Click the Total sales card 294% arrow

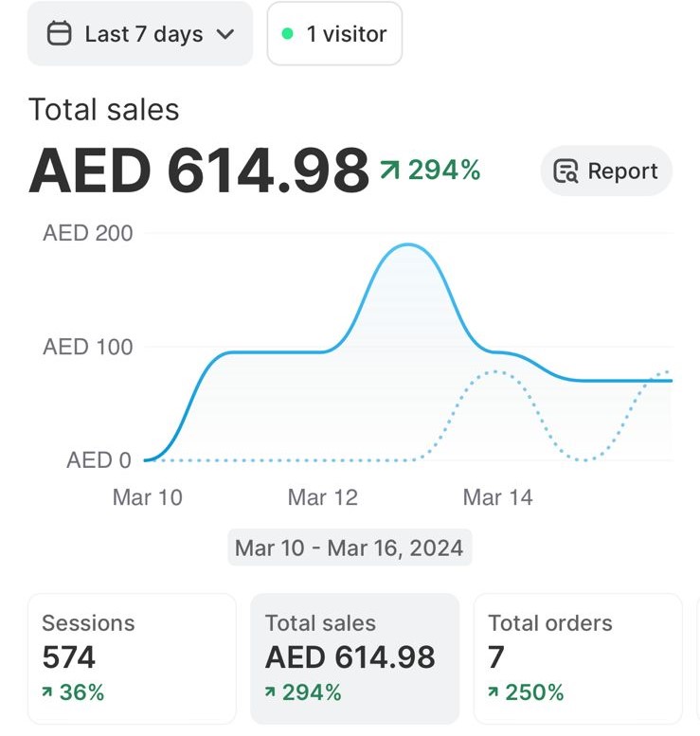pos(271,693)
